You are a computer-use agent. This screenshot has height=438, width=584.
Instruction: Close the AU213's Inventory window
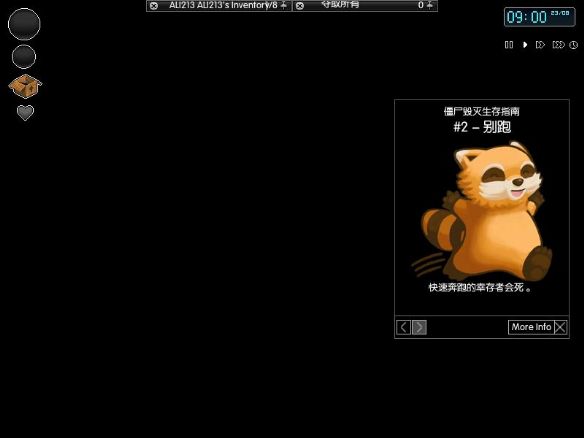tap(154, 6)
